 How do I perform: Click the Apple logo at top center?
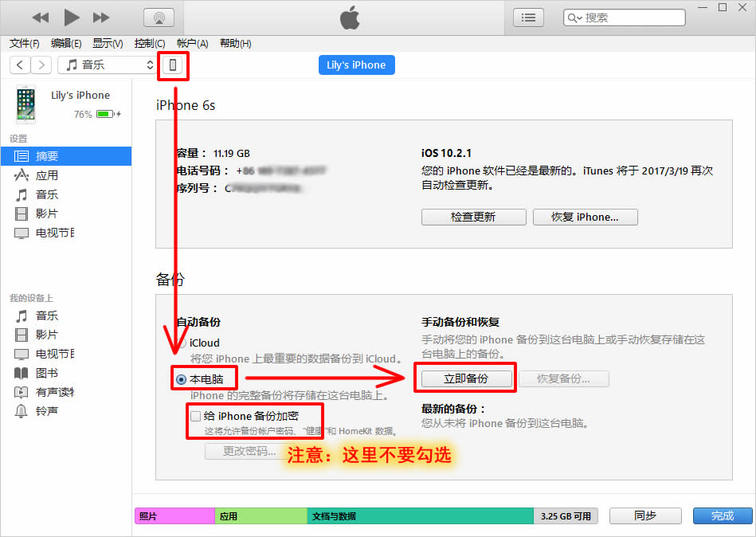click(x=350, y=17)
